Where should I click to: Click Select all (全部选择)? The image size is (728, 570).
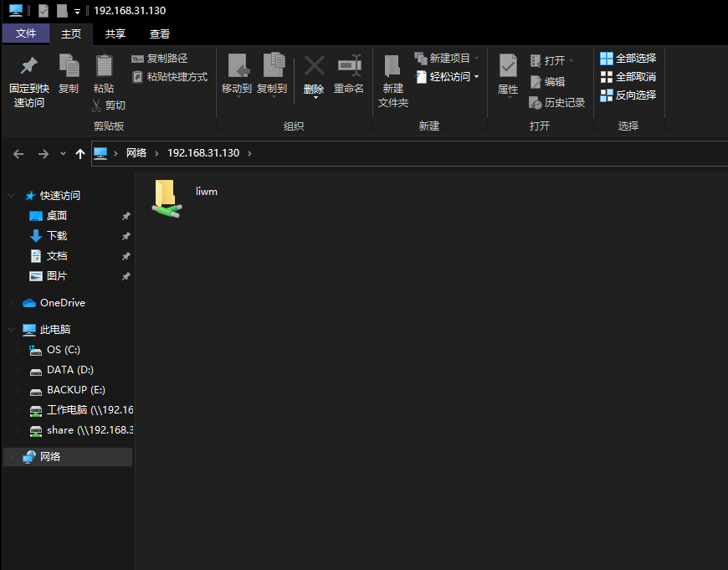click(x=628, y=59)
